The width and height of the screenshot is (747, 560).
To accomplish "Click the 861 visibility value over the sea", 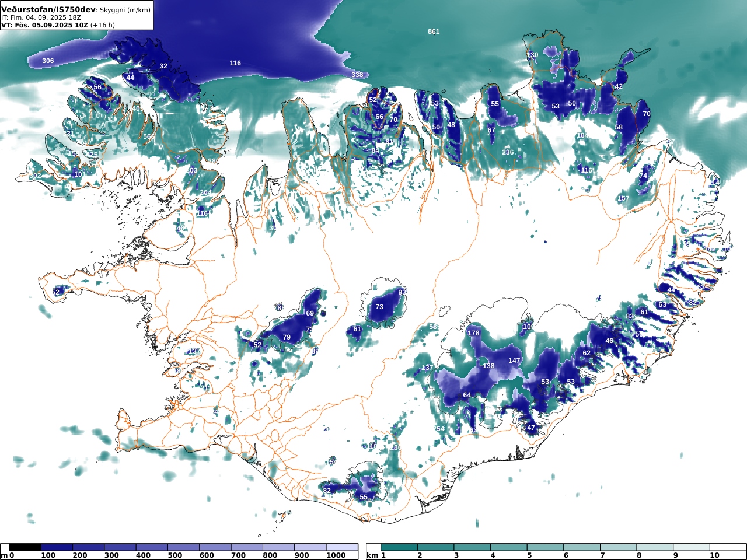I will click(x=434, y=32).
